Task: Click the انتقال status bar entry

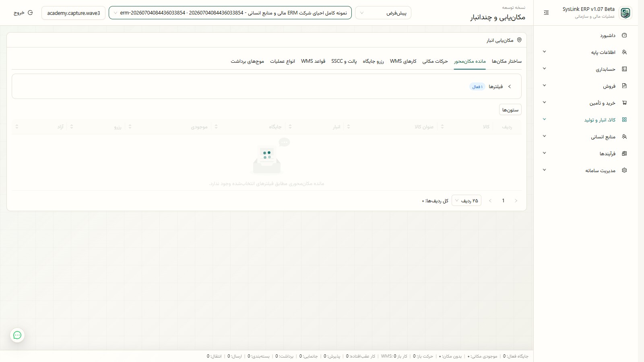Action: [214, 356]
